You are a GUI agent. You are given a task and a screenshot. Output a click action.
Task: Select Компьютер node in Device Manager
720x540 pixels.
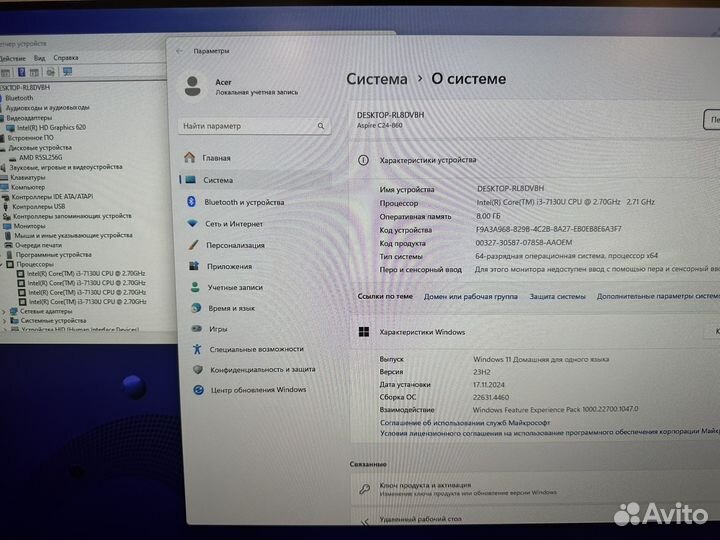click(x=28, y=187)
